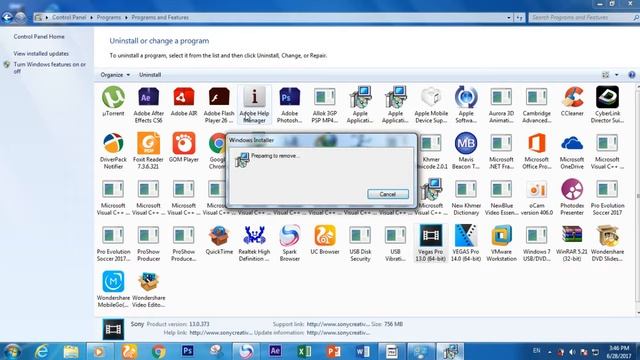
Task: Refresh the Programs and Features view
Action: coord(520,18)
